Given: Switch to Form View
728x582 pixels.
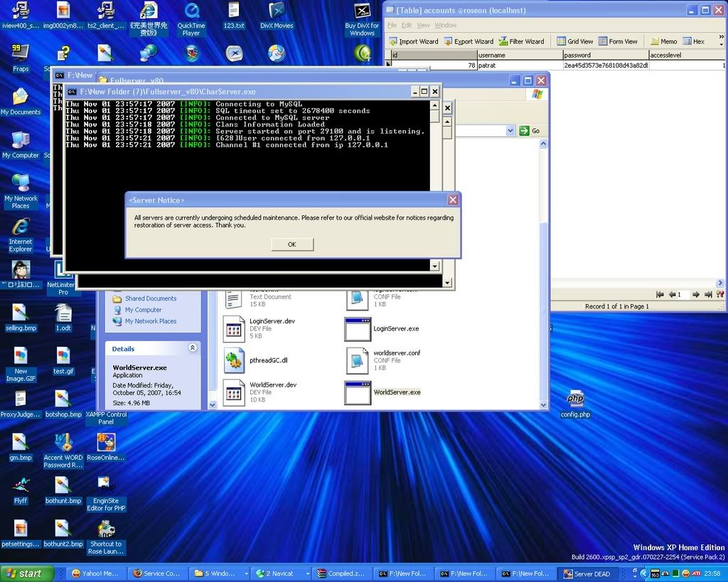Looking at the screenshot, I should [618, 41].
